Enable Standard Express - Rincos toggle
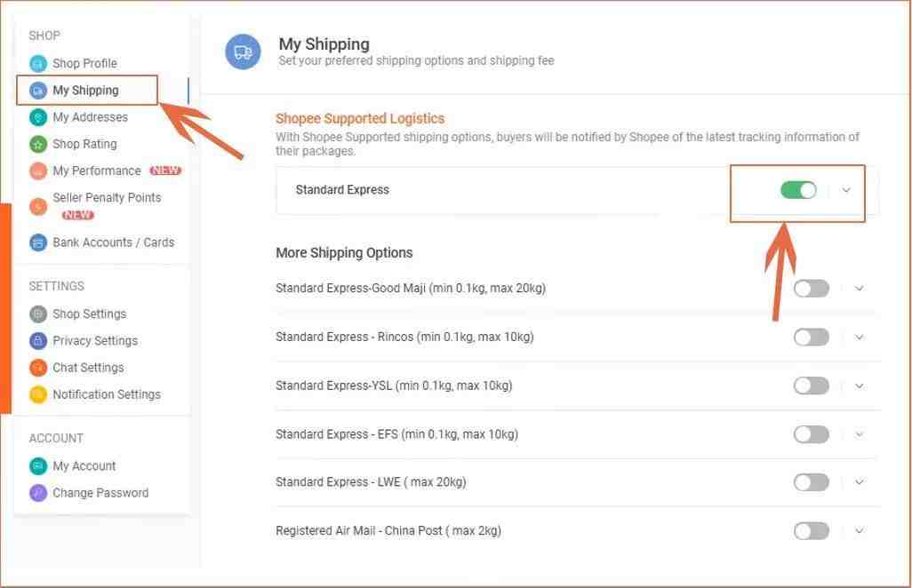Screen dimensions: 912x588 point(812,337)
